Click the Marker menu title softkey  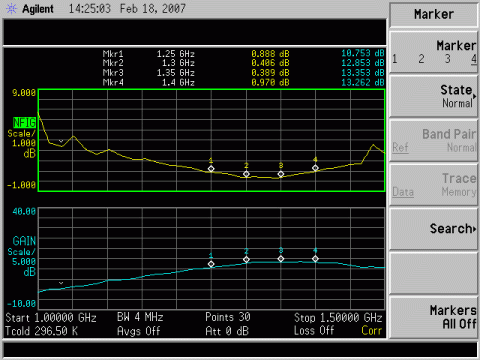pyautogui.click(x=434, y=14)
